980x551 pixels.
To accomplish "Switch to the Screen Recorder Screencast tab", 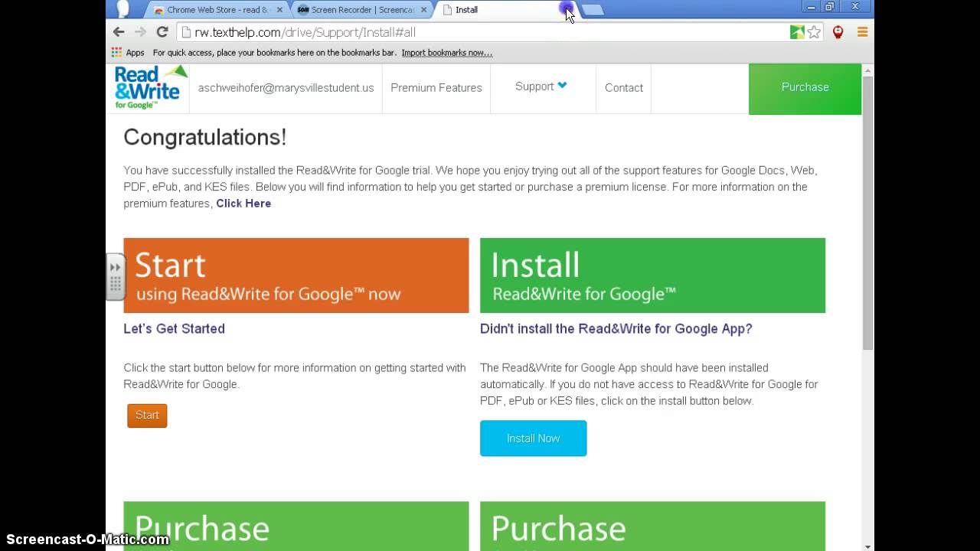I will [362, 10].
